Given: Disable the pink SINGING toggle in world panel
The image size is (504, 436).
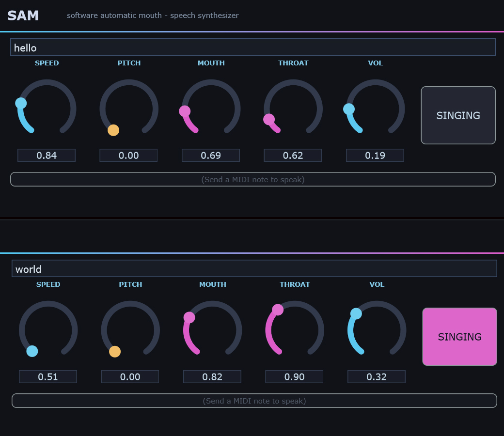Looking at the screenshot, I should [459, 337].
